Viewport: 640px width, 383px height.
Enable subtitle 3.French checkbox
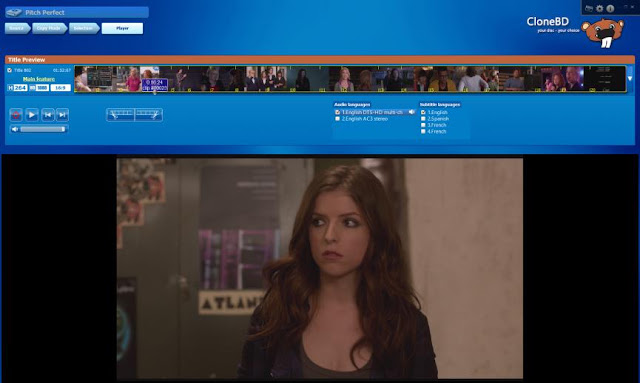click(x=423, y=125)
